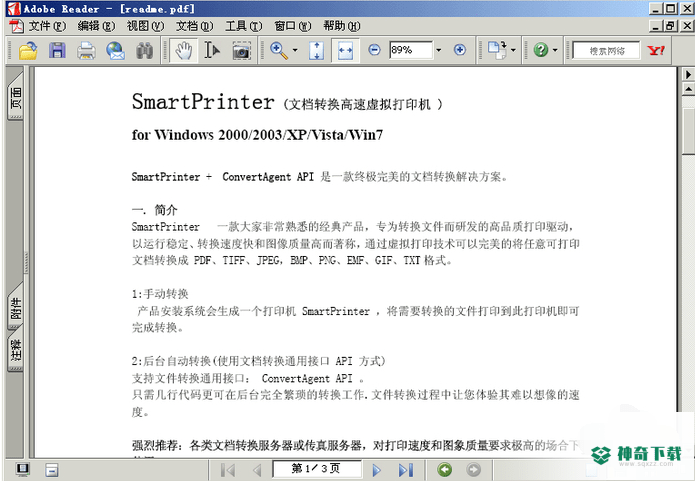Toggle hide toolbars icon in status bar
This screenshot has height=481, width=695.
(x=52, y=470)
